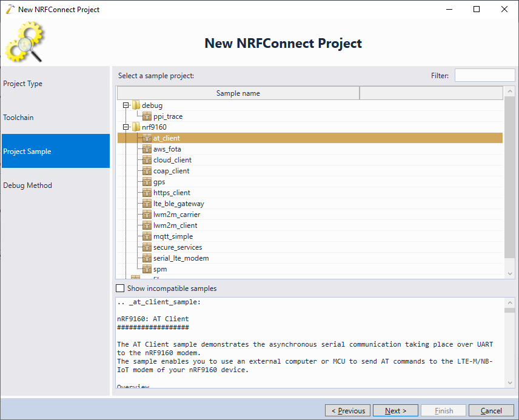This screenshot has height=420, width=519.
Task: Click the cloud_client sample package icon
Action: pyautogui.click(x=147, y=160)
